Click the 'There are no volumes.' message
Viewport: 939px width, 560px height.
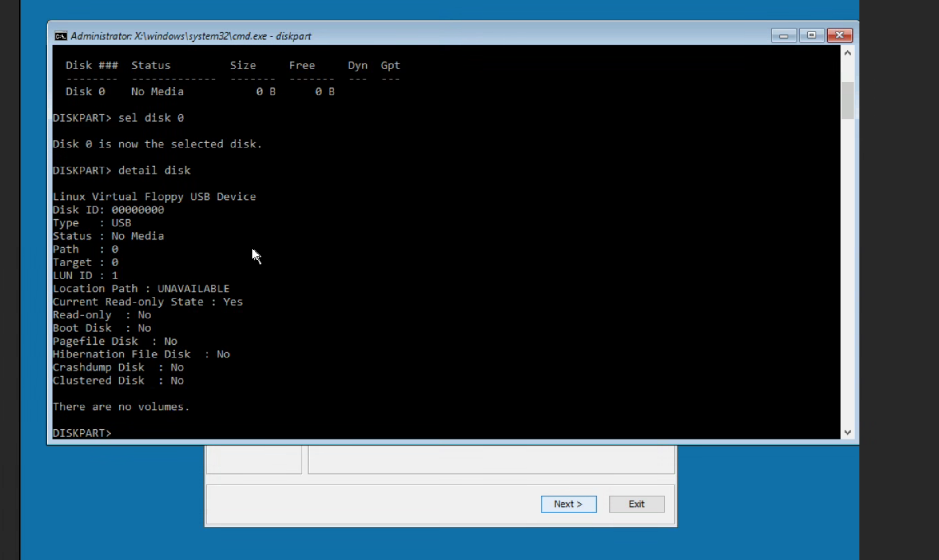click(x=121, y=406)
